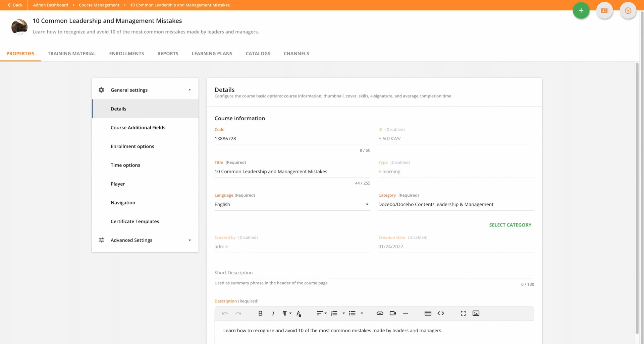Open the code view in the editor

pos(441,313)
